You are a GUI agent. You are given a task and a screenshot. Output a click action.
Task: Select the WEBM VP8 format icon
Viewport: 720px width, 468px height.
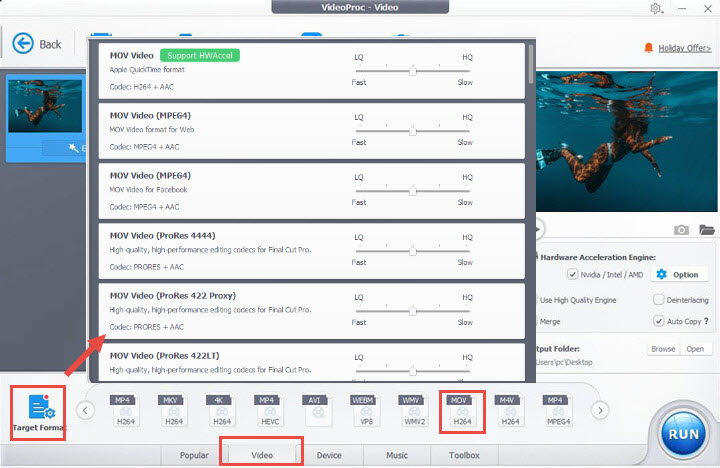pos(366,410)
